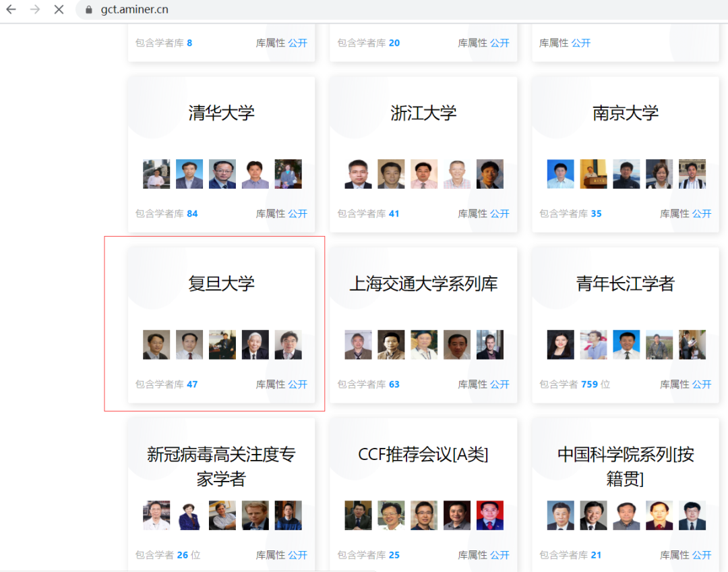
Task: Open the 复旦大学 card title
Action: (x=222, y=283)
